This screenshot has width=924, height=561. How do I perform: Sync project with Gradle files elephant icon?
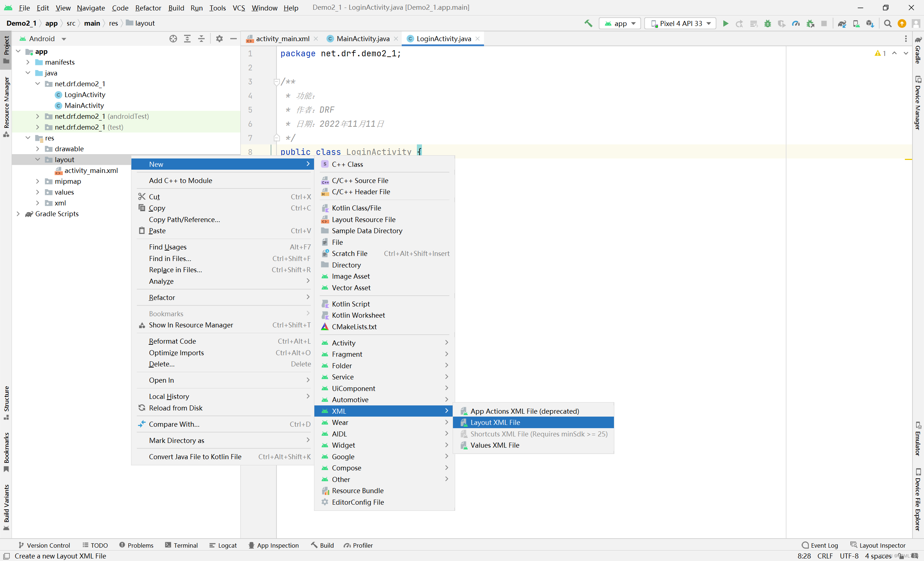pos(842,23)
